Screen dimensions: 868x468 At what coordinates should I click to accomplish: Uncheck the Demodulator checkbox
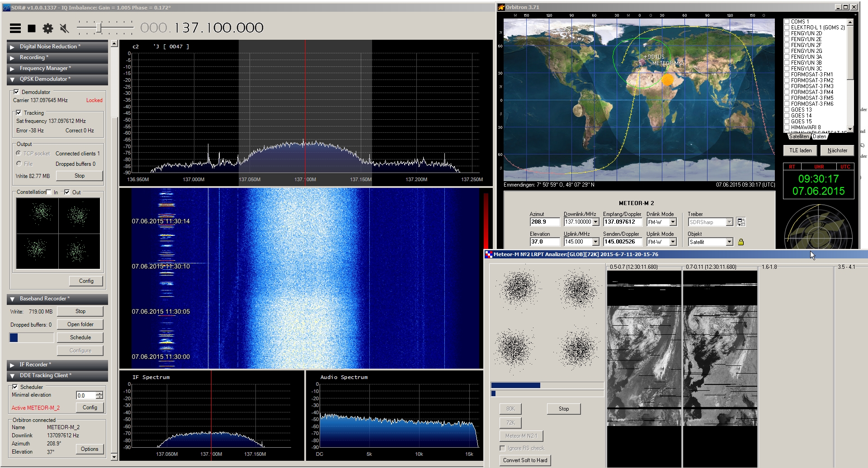[17, 92]
